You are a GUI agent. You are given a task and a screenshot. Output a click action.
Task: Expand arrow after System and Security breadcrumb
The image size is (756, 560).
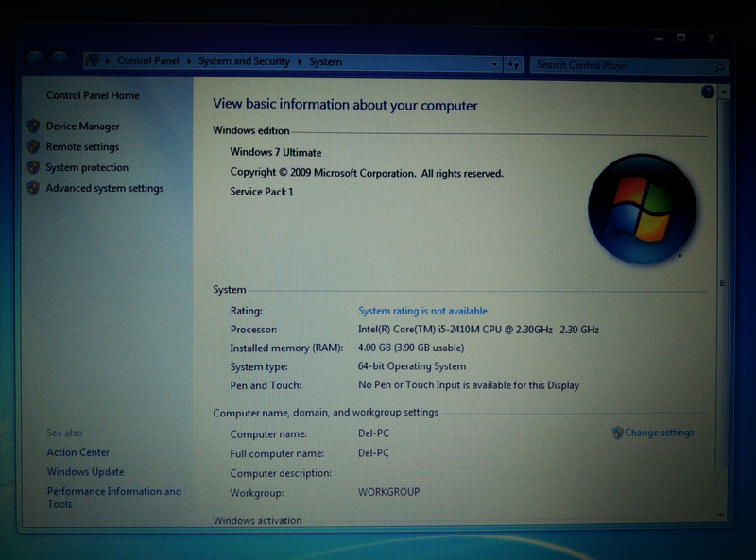pyautogui.click(x=300, y=62)
